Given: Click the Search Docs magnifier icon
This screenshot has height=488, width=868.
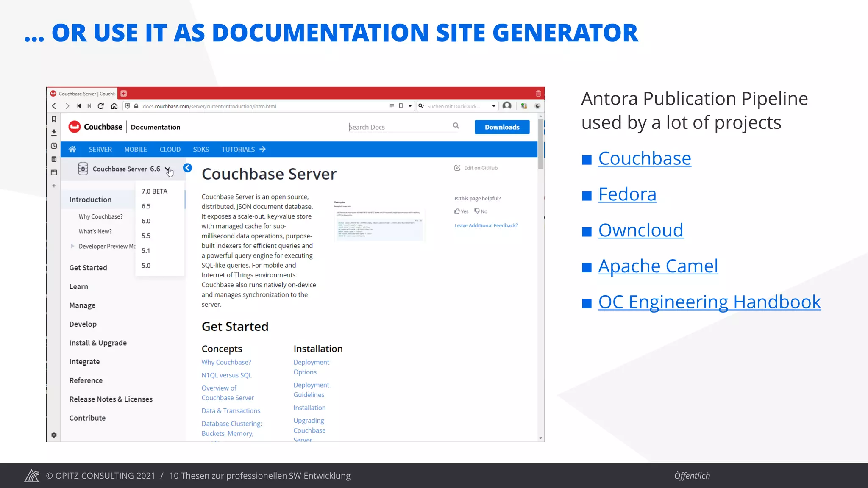Looking at the screenshot, I should [456, 125].
